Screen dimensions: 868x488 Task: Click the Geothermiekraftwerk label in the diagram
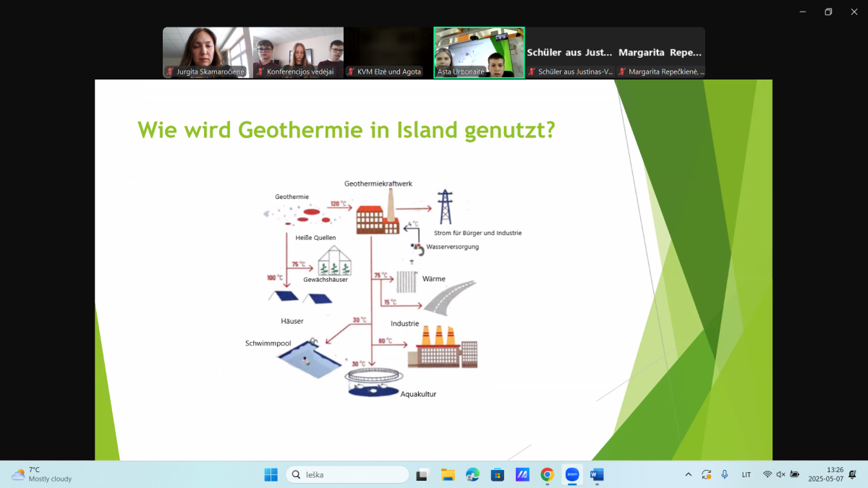378,184
